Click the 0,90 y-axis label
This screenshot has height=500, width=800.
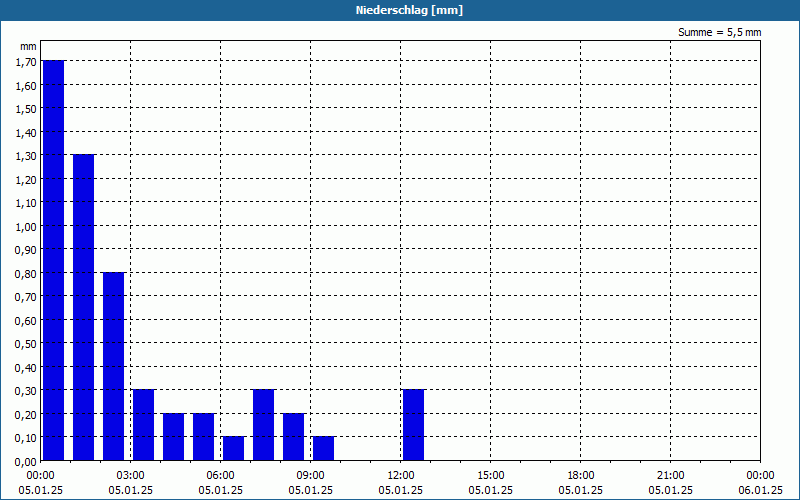(27, 250)
